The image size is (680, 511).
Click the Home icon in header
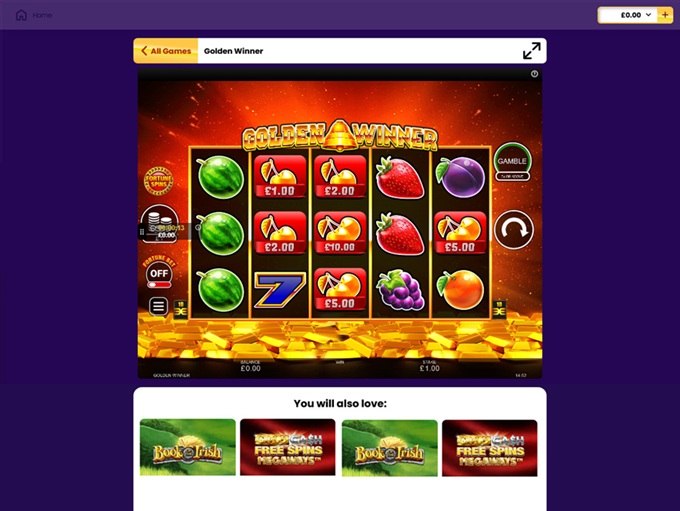(x=21, y=15)
